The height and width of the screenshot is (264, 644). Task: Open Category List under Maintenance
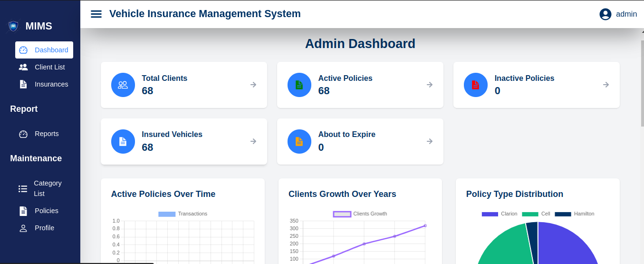coord(47,188)
